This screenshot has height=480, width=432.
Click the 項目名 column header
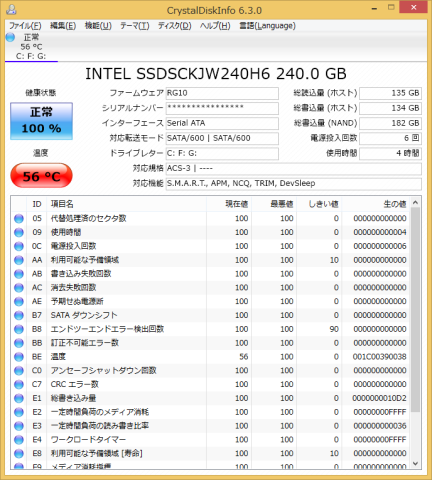coord(126,204)
